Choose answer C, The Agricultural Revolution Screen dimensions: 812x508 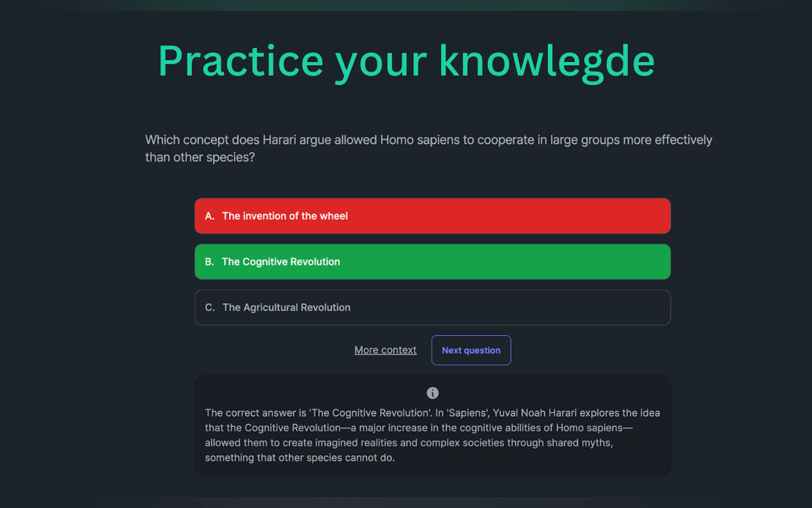click(432, 307)
